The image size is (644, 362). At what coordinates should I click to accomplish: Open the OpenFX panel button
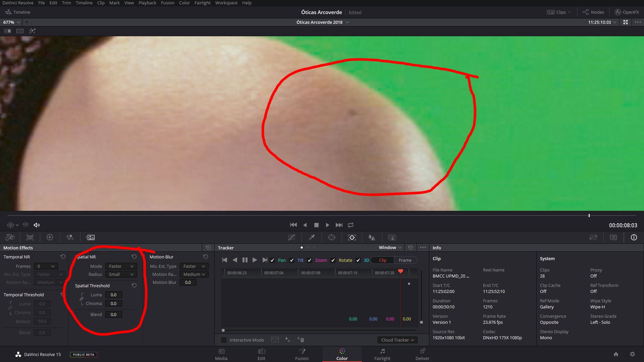pyautogui.click(x=627, y=12)
